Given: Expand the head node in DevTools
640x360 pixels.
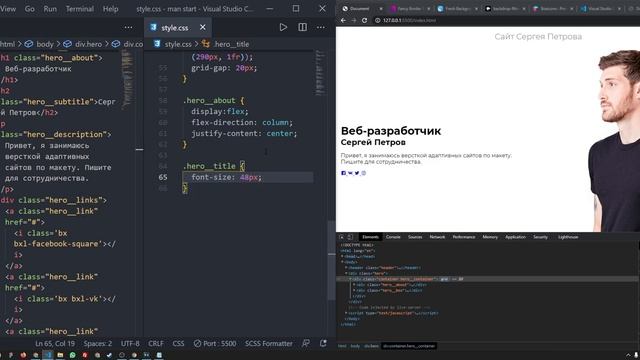Looking at the screenshot, I should pyautogui.click(x=342, y=256).
